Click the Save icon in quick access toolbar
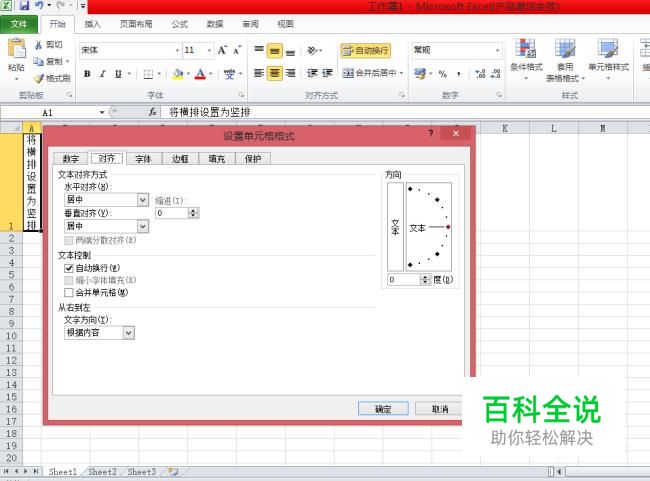Image resolution: width=650 pixels, height=481 pixels. point(24,5)
